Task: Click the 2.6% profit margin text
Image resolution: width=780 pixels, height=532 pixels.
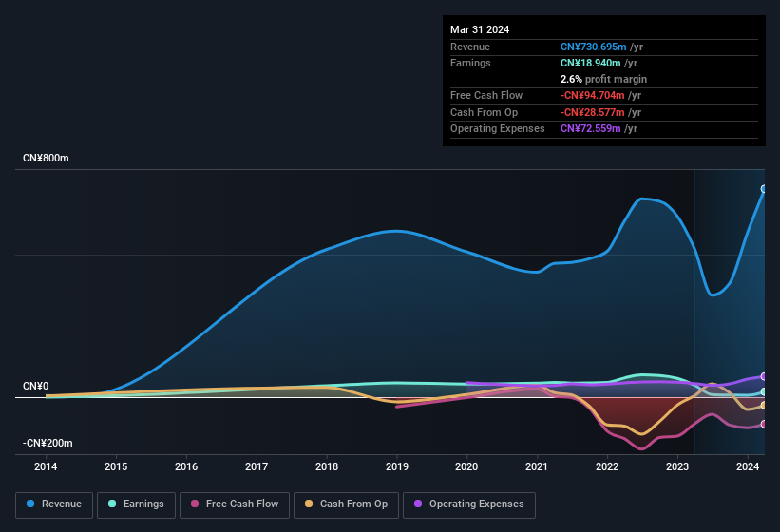Action: tap(603, 79)
